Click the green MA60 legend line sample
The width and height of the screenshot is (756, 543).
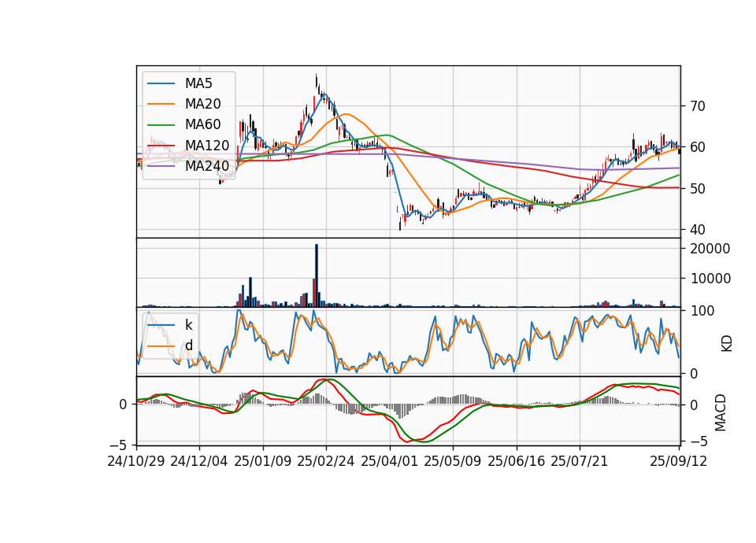tap(161, 125)
